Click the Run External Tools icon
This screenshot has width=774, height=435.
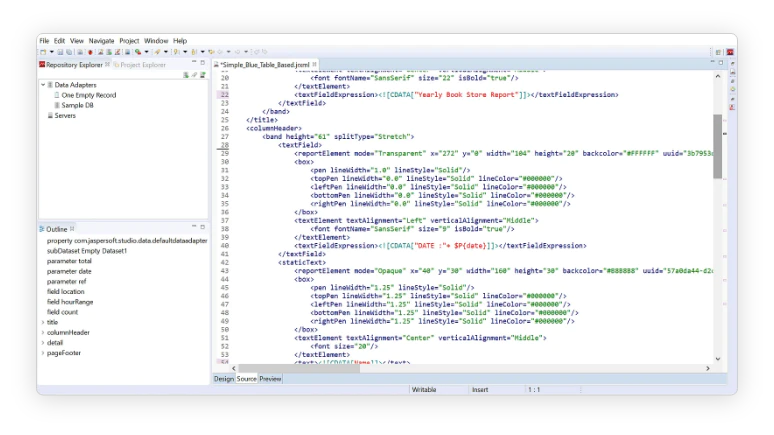[x=138, y=52]
